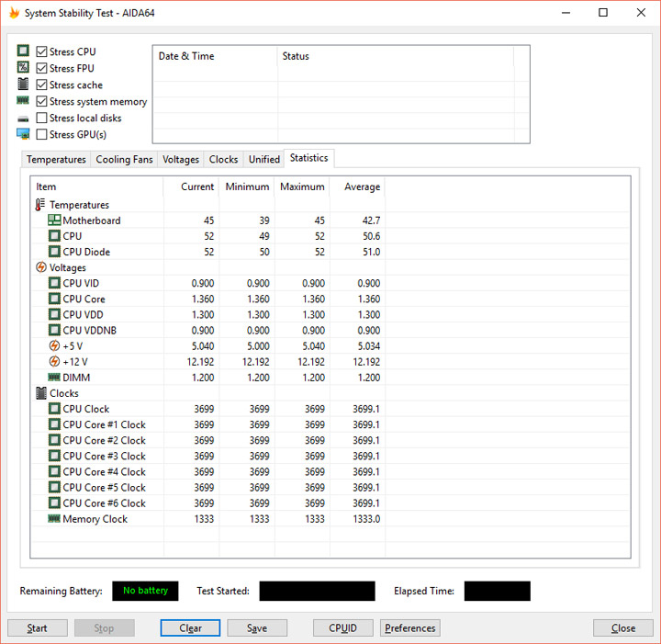Screen dimensions: 661x644
Task: Click the Close button at bottom right
Action: pyautogui.click(x=623, y=628)
